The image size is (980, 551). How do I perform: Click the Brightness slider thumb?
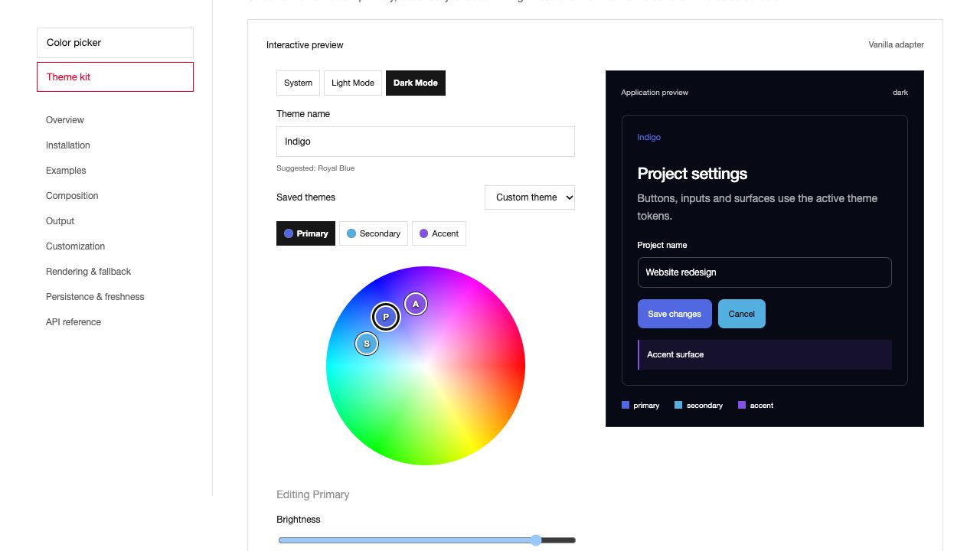pos(536,540)
